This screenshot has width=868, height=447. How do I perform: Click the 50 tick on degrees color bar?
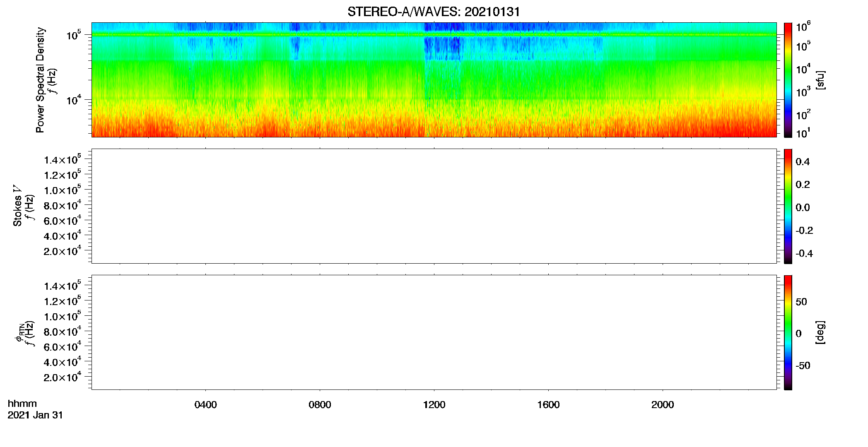pos(801,302)
